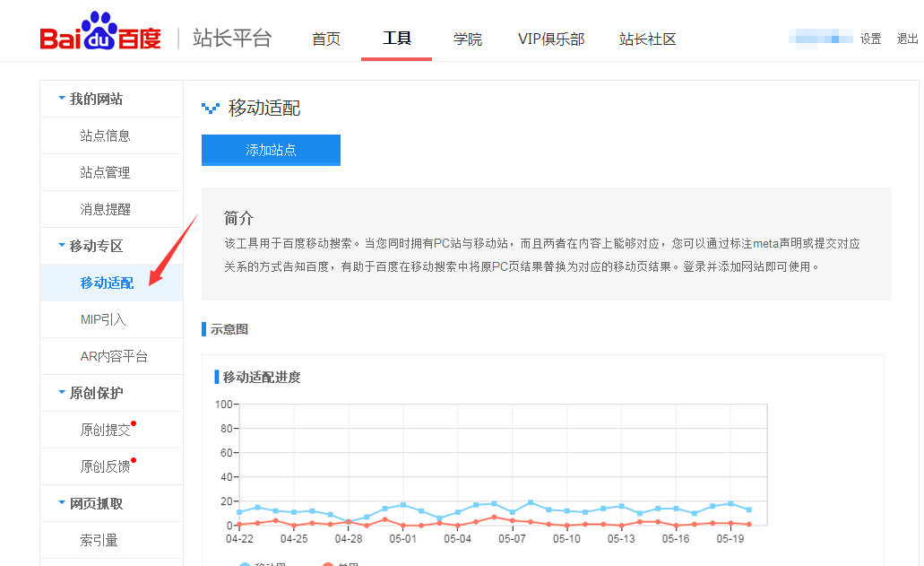Collapse the 网页抓取 section arrow
The width and height of the screenshot is (924, 566).
click(x=61, y=502)
